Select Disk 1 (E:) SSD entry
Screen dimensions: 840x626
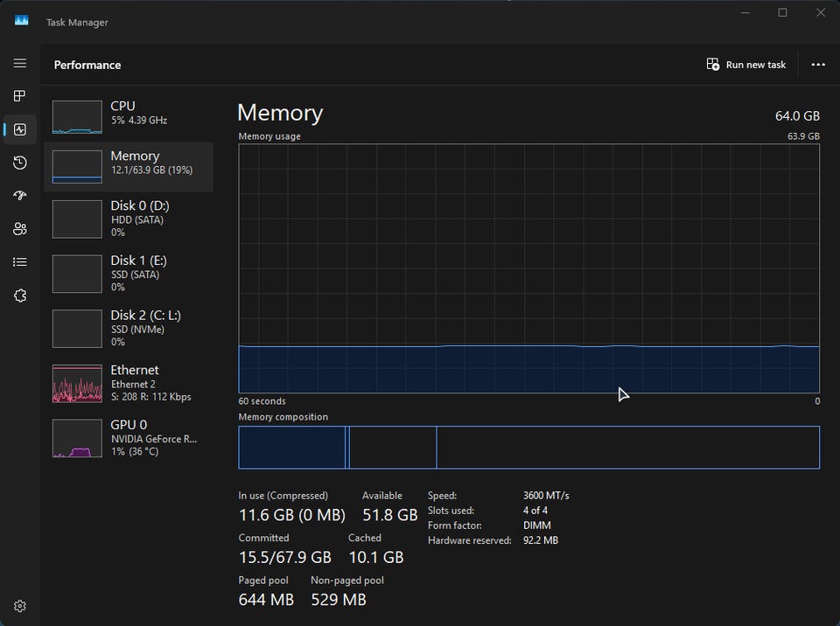pyautogui.click(x=129, y=273)
